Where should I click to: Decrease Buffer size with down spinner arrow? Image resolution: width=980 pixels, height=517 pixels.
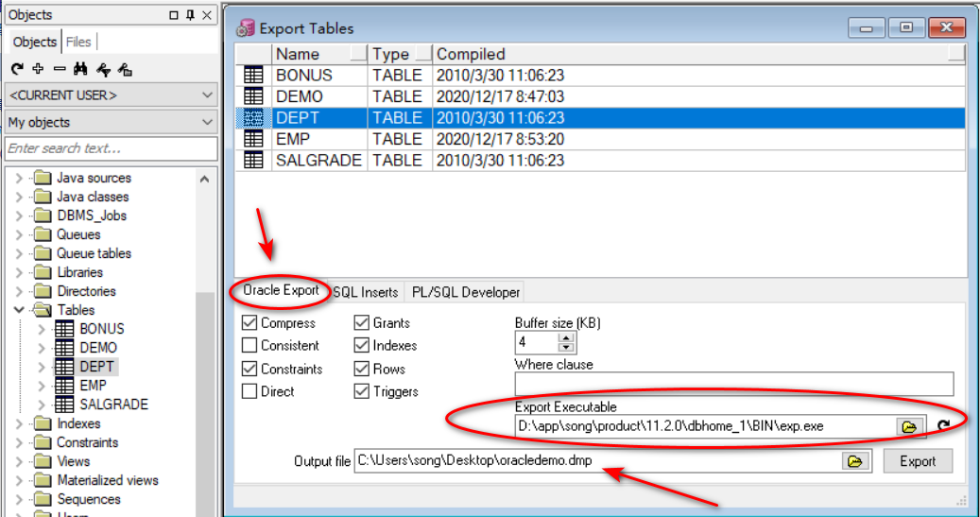[x=566, y=347]
